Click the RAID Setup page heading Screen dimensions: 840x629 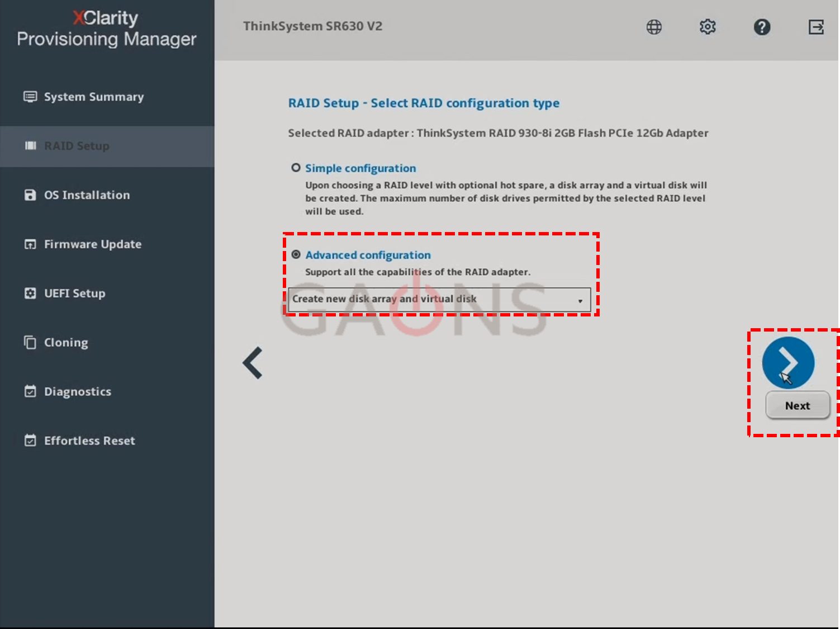coord(424,103)
